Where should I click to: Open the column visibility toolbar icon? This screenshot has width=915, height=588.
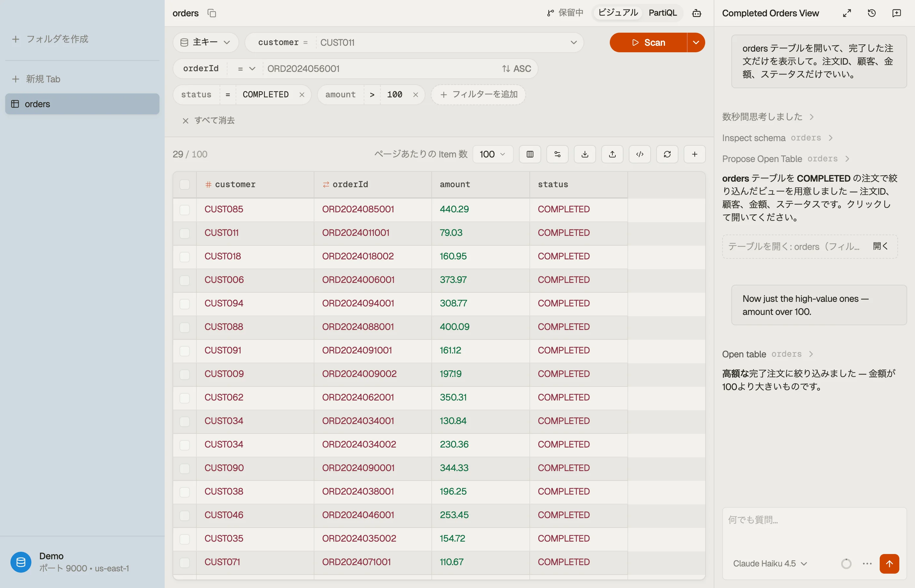(530, 154)
